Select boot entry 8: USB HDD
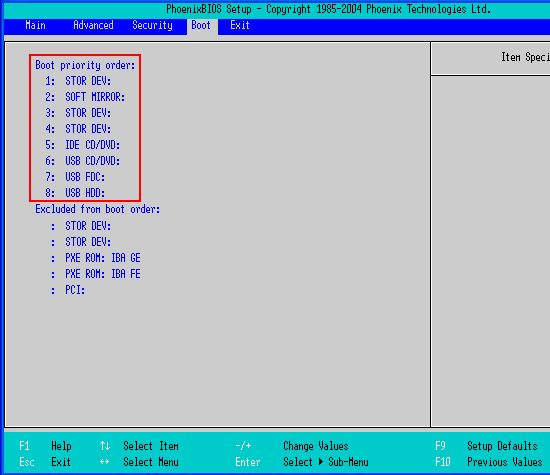The width and height of the screenshot is (550, 475). pos(75,193)
